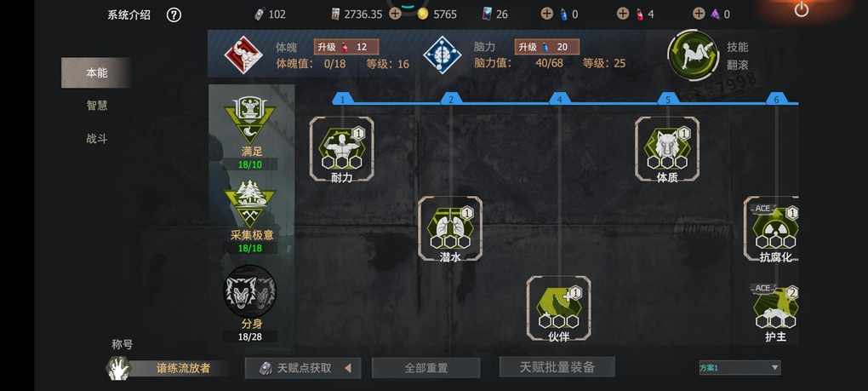Click level marker 4 on the blue timeline

point(559,99)
